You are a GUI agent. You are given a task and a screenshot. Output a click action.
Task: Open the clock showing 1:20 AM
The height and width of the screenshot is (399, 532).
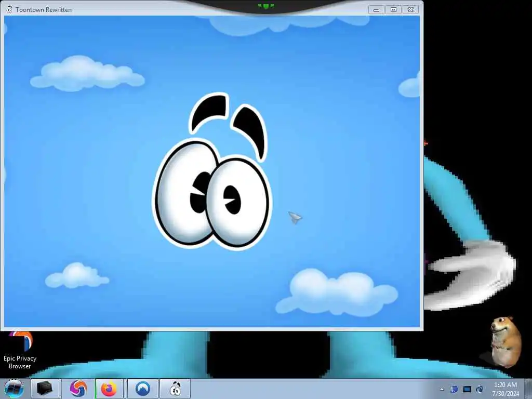coord(506,389)
